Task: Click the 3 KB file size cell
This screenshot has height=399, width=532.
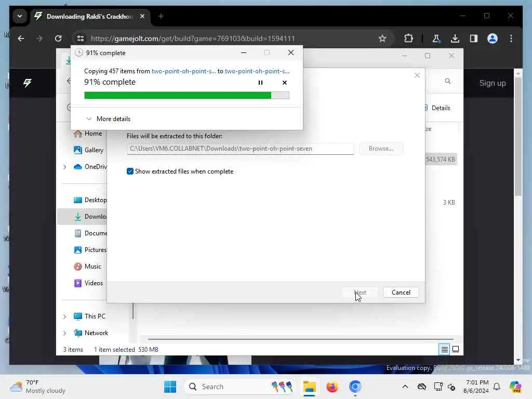Action: [448, 203]
